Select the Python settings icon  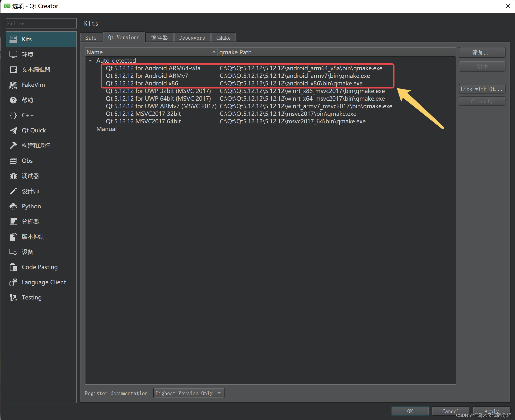[x=13, y=206]
